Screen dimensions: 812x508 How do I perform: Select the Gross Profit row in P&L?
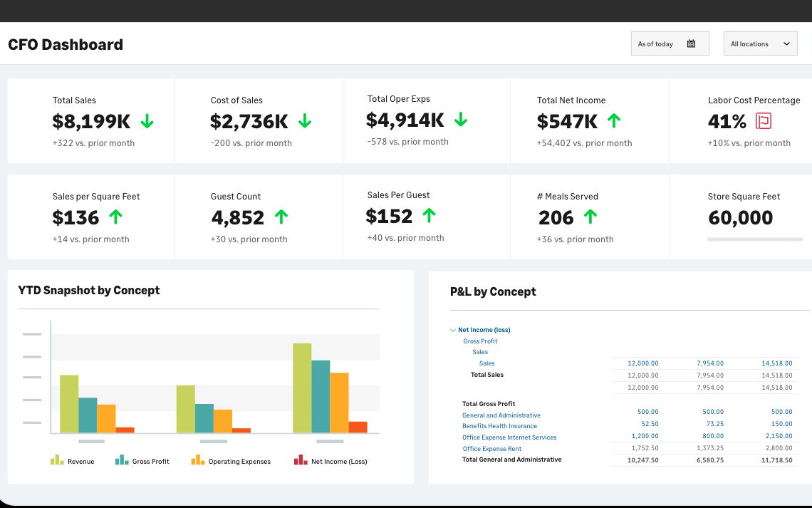click(x=480, y=341)
